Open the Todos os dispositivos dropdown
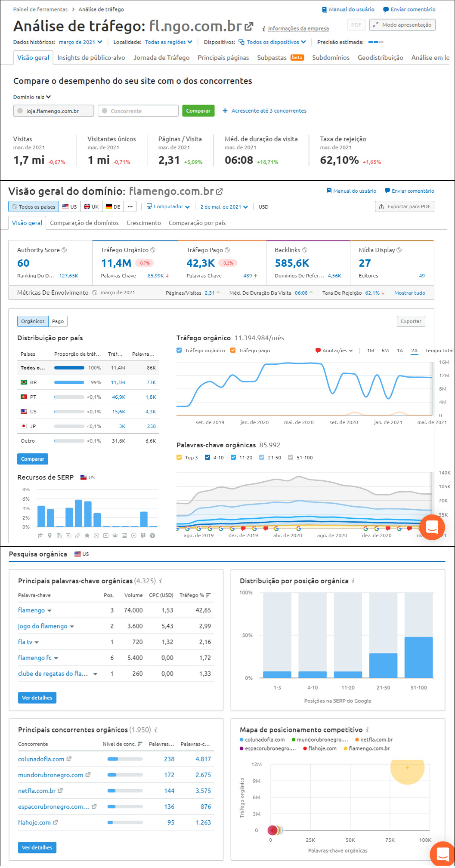The height and width of the screenshot is (868, 455). point(272,42)
